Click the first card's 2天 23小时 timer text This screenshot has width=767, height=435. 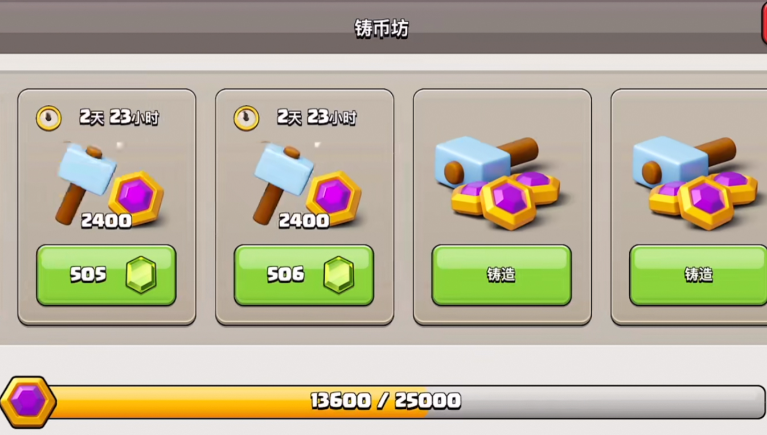119,117
